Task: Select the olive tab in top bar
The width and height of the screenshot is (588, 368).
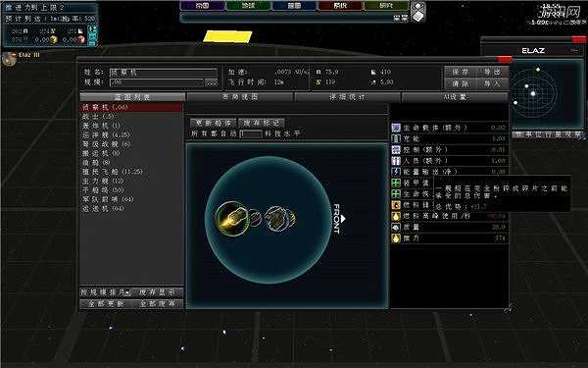Action: click(386, 5)
